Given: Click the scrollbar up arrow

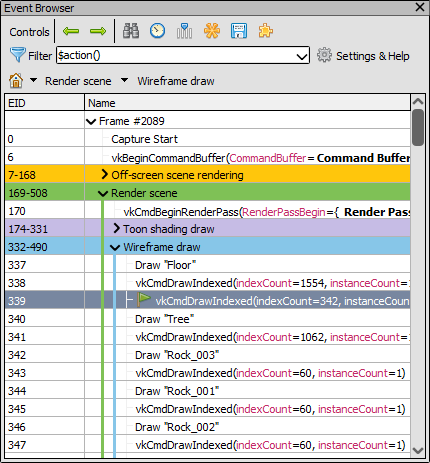Looking at the screenshot, I should point(418,101).
